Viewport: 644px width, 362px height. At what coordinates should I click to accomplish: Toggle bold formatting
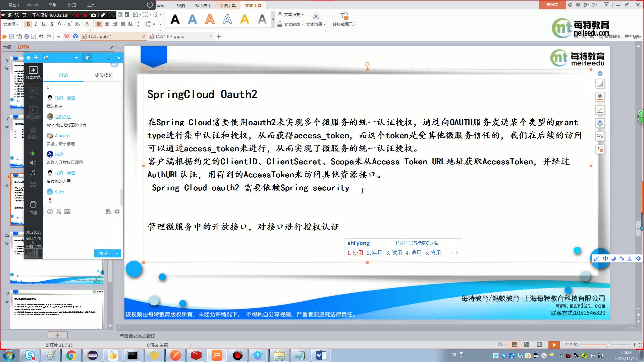pyautogui.click(x=28, y=24)
